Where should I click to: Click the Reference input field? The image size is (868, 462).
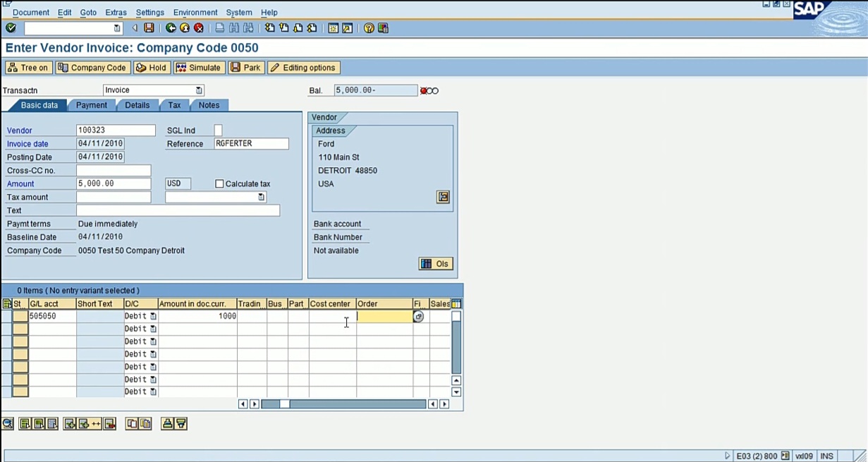pyautogui.click(x=251, y=144)
